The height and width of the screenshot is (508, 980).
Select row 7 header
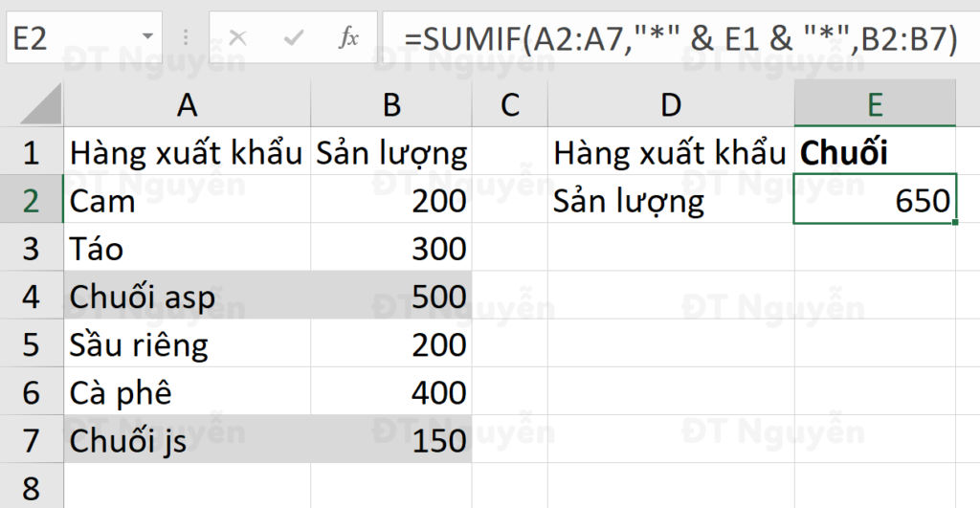[x=30, y=440]
